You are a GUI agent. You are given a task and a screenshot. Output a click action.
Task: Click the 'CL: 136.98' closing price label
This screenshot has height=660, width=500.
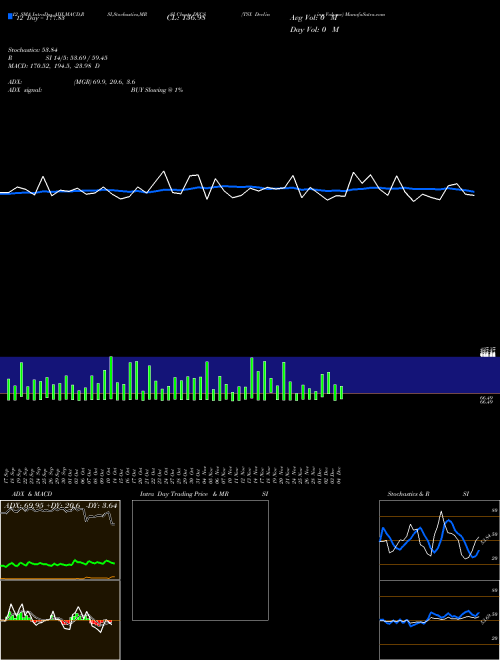pos(186,18)
